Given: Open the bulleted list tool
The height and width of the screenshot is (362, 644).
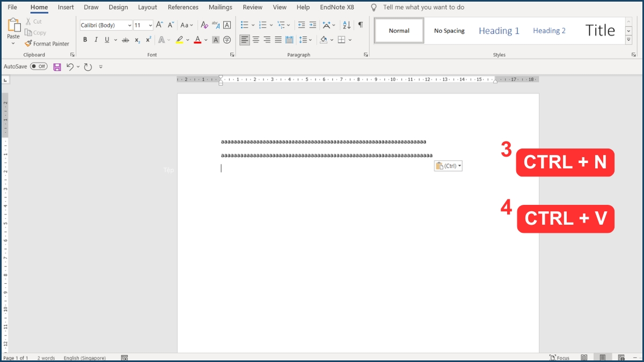Looking at the screenshot, I should (x=245, y=24).
